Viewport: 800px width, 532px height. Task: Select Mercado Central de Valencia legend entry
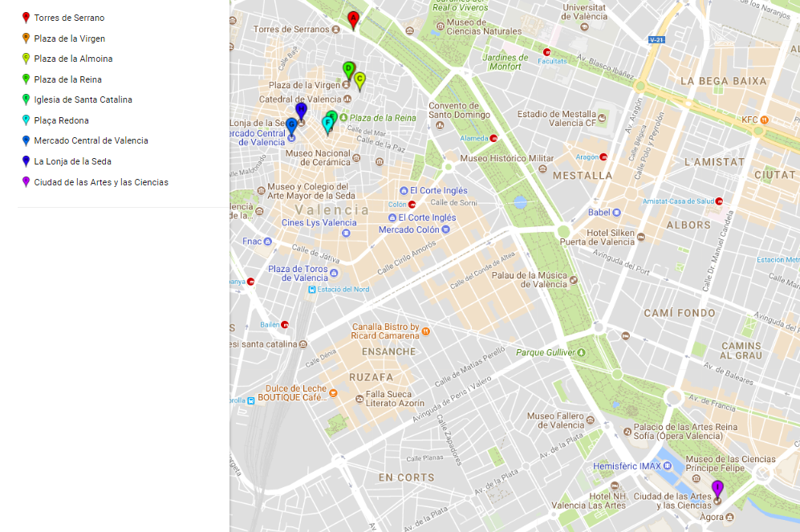pyautogui.click(x=91, y=140)
